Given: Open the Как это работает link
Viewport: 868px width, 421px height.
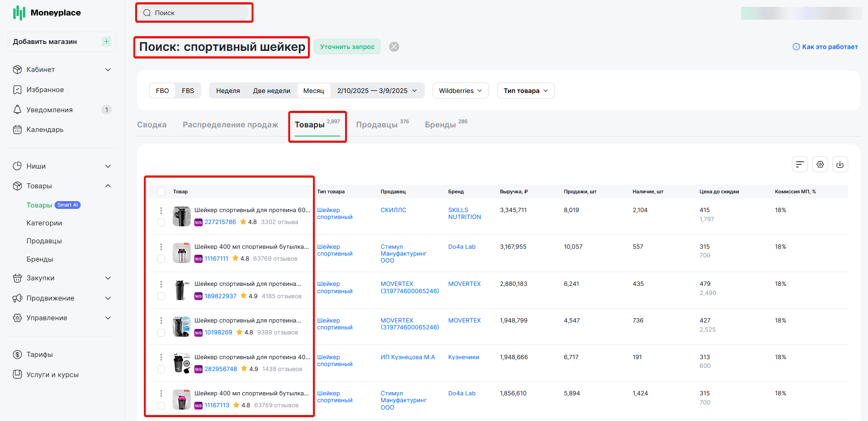Looking at the screenshot, I should click(x=825, y=47).
